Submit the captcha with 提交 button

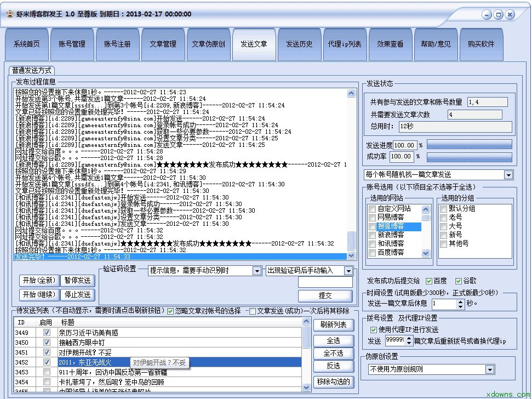click(325, 296)
